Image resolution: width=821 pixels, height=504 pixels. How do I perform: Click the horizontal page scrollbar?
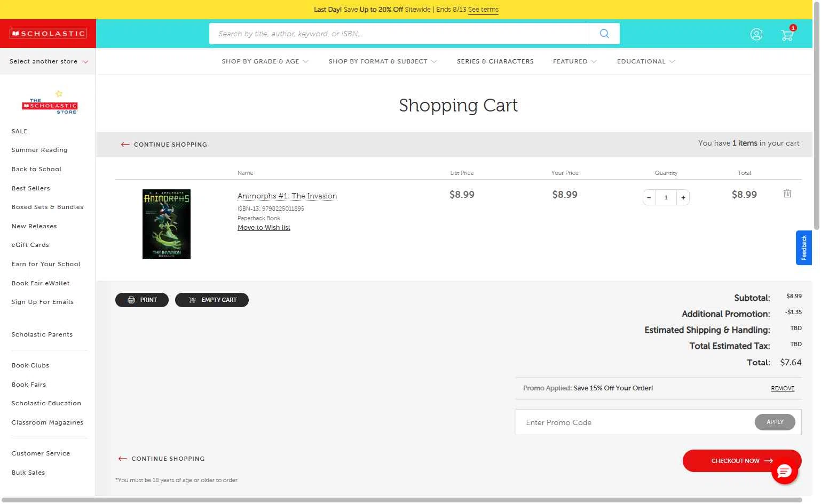coord(401,500)
